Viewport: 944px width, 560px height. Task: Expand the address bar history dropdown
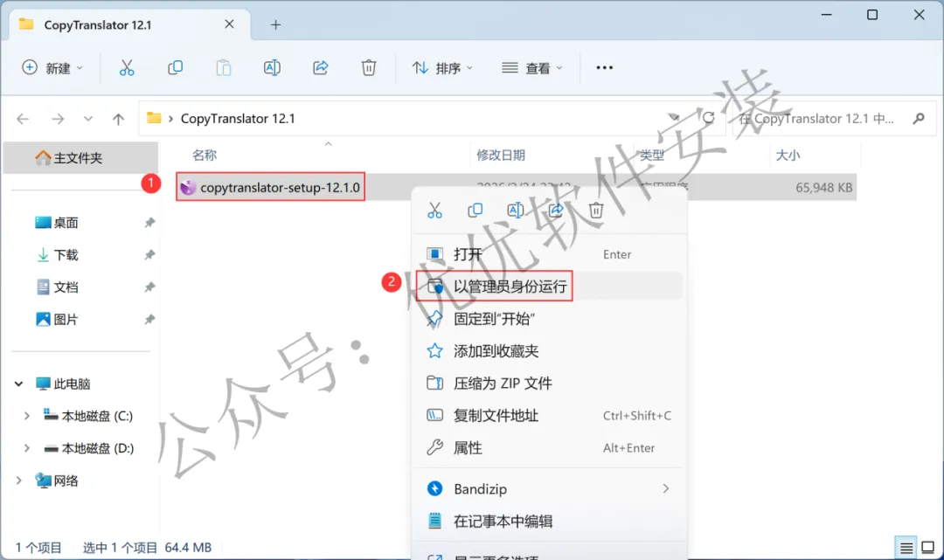pyautogui.click(x=674, y=117)
